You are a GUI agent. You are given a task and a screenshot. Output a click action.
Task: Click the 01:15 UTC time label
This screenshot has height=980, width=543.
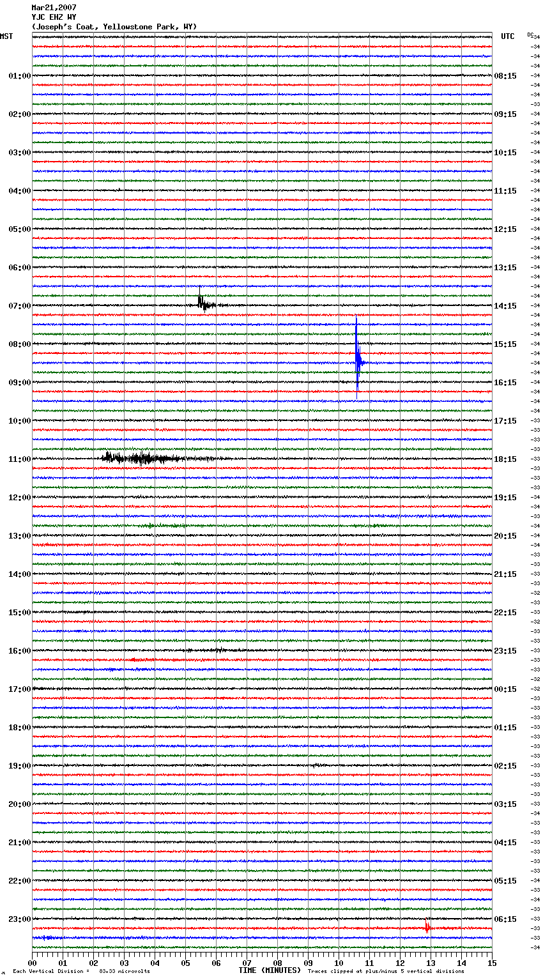pyautogui.click(x=505, y=728)
